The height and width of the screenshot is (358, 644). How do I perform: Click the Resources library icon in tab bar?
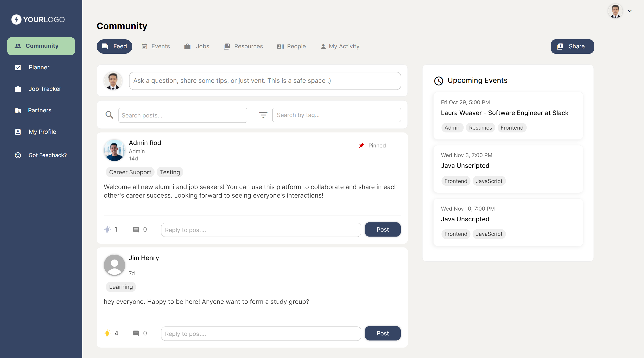coord(227,46)
